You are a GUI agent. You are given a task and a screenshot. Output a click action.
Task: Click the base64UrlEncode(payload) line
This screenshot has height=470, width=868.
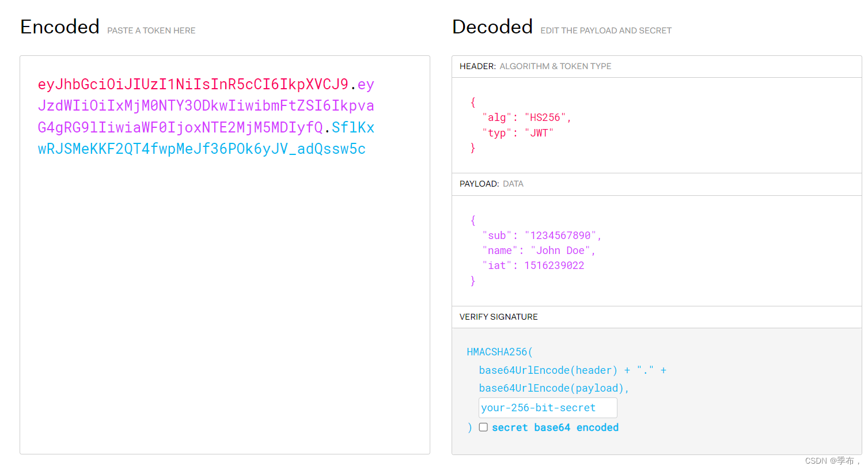(x=554, y=388)
